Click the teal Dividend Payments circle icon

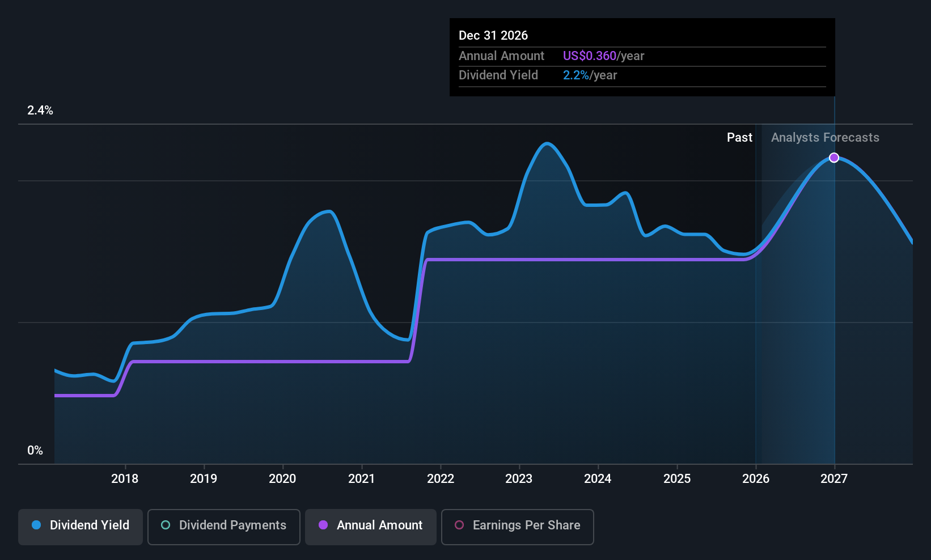(166, 525)
